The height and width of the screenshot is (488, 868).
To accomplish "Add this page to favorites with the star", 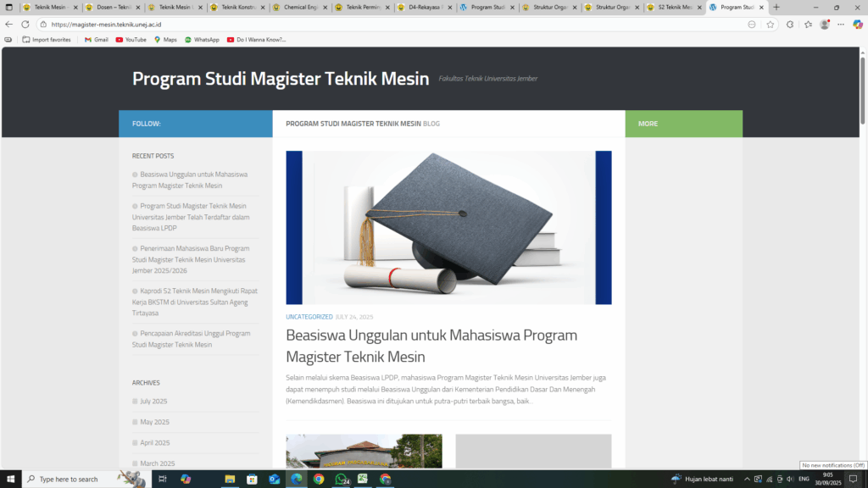I will pyautogui.click(x=771, y=25).
